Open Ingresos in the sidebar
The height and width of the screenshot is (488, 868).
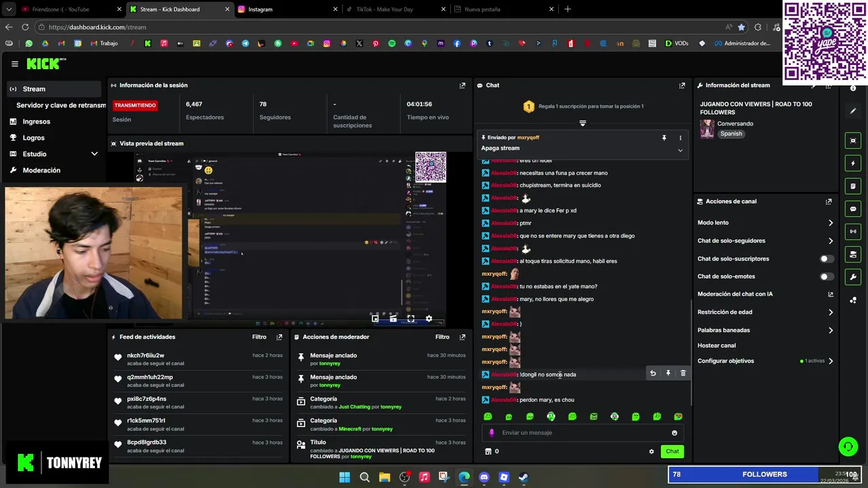pos(52,121)
